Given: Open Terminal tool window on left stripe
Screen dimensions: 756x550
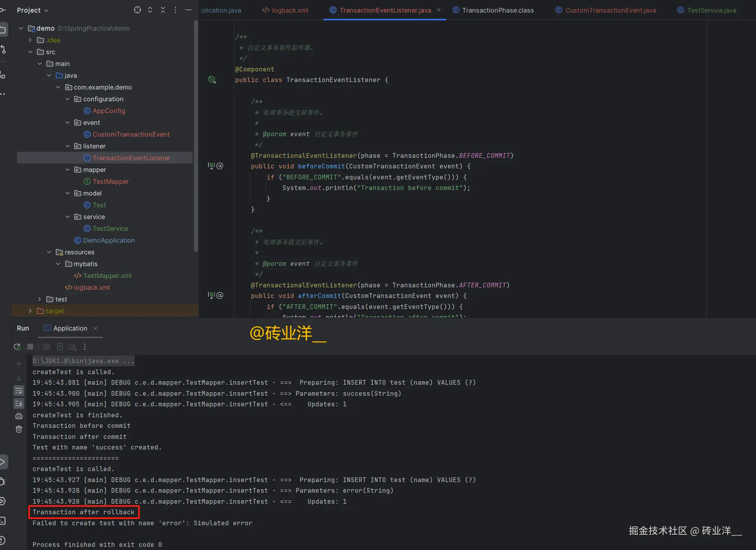Looking at the screenshot, I should (x=3, y=521).
